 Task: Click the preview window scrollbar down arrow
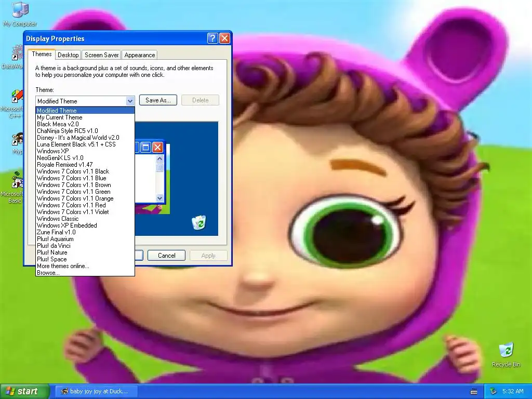[x=159, y=198]
